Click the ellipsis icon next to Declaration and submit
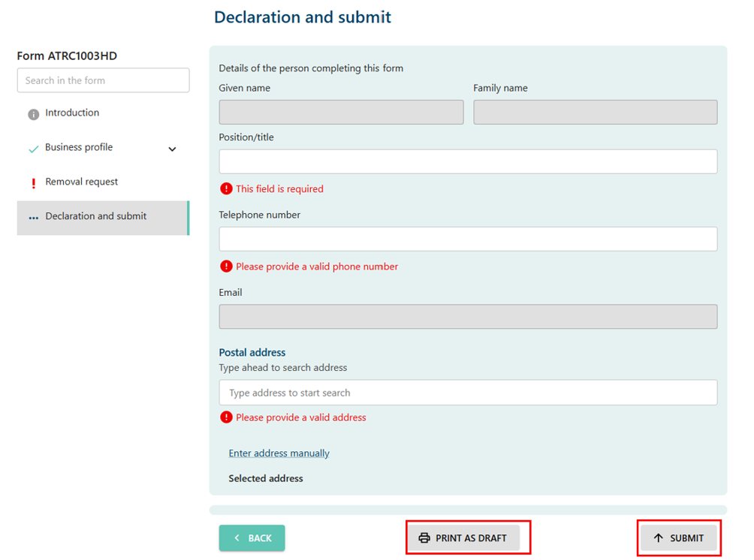This screenshot has height=560, width=754. click(x=33, y=218)
